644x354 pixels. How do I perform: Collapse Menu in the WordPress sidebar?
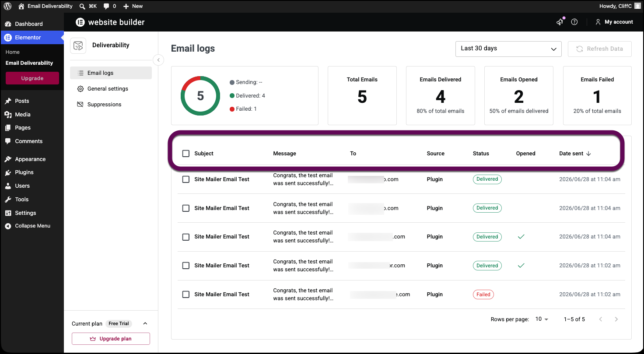(32, 226)
